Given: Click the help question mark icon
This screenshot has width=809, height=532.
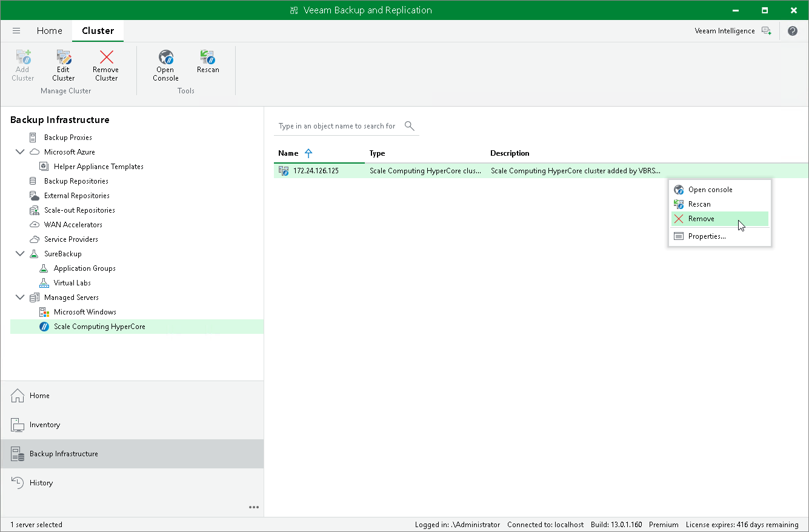Looking at the screenshot, I should pos(793,31).
